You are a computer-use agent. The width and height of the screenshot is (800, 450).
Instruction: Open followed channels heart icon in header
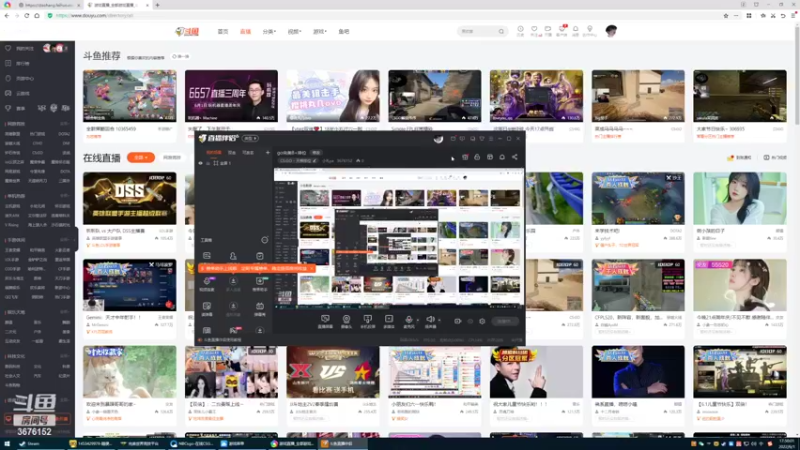(x=534, y=30)
